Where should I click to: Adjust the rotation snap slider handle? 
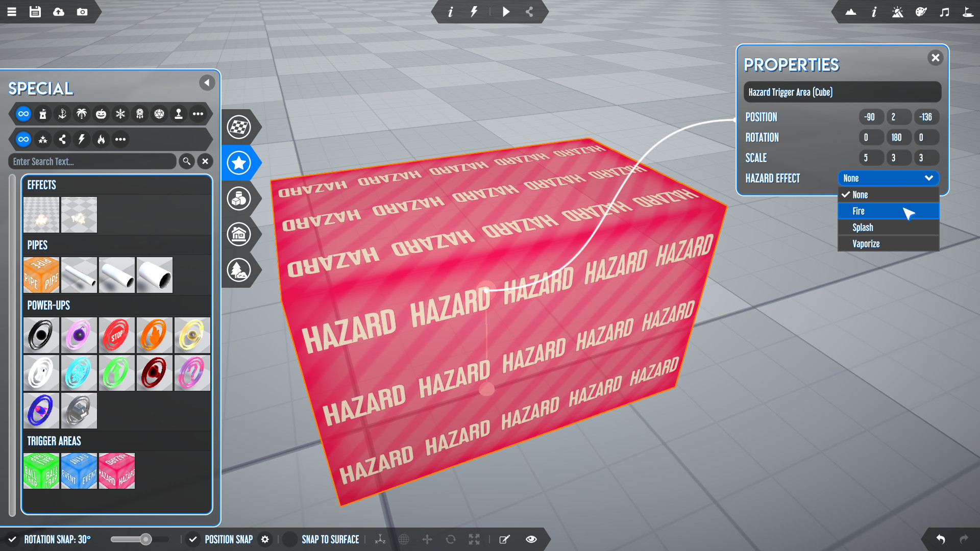tap(146, 539)
